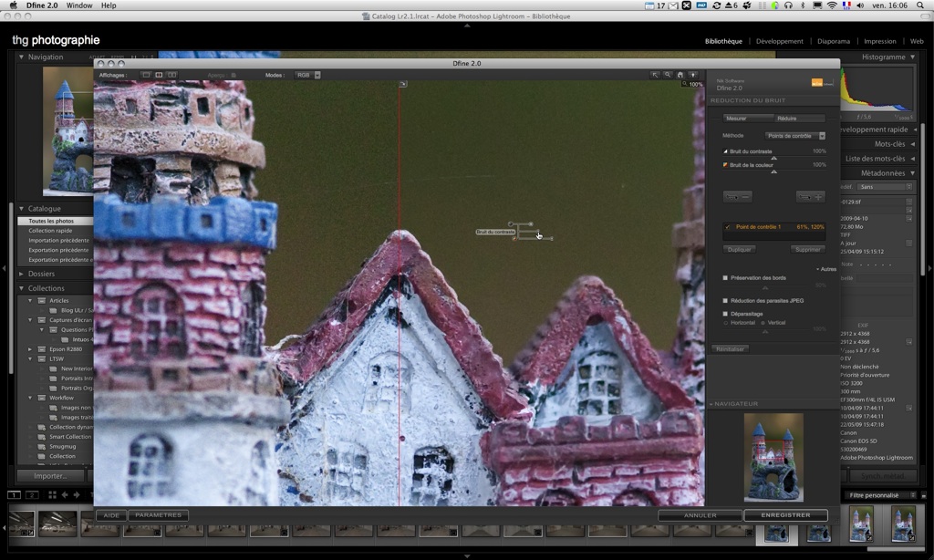Click the remove control point button
This screenshot has width=934, height=560.
coord(737,197)
